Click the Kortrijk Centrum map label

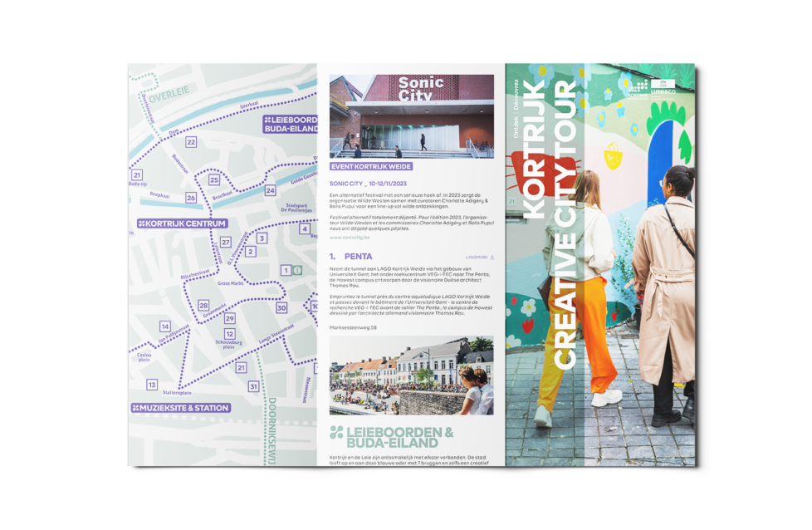pos(183,223)
